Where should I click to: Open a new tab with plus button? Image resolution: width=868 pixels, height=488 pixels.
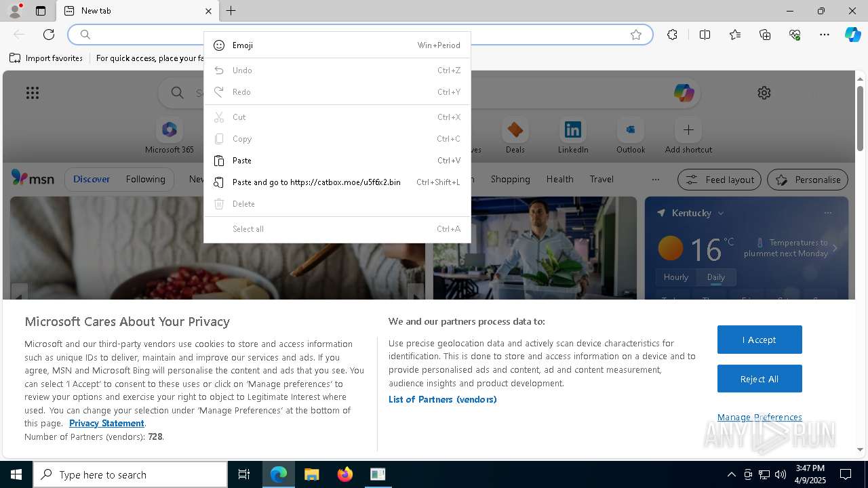point(231,11)
